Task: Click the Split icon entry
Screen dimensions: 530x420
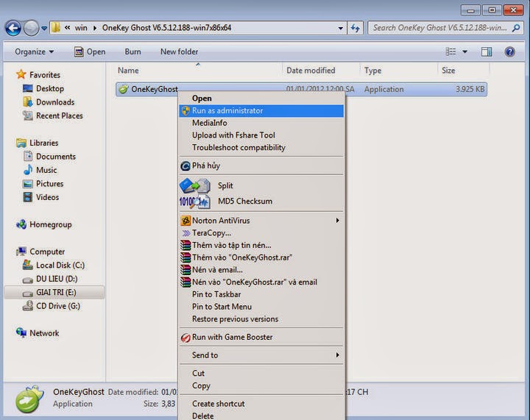Action: coord(194,185)
